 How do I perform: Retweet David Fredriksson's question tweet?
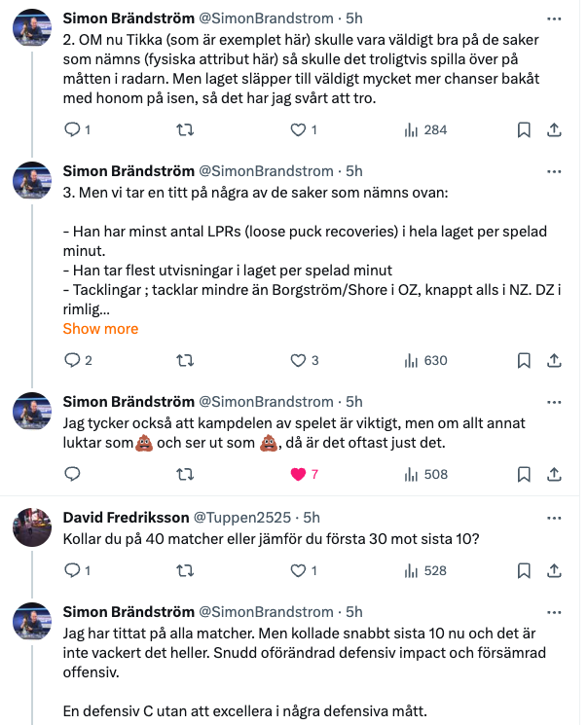point(185,571)
